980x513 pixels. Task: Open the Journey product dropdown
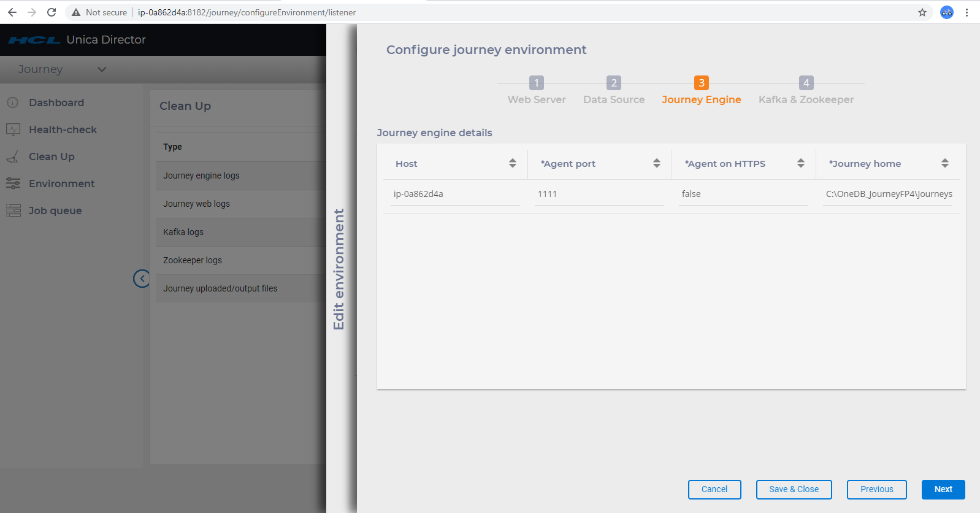coord(102,69)
